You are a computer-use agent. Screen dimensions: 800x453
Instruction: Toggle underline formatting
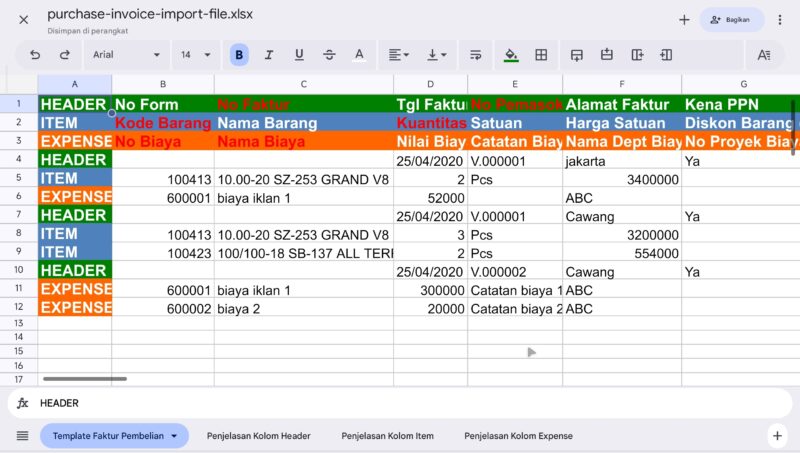[299, 55]
